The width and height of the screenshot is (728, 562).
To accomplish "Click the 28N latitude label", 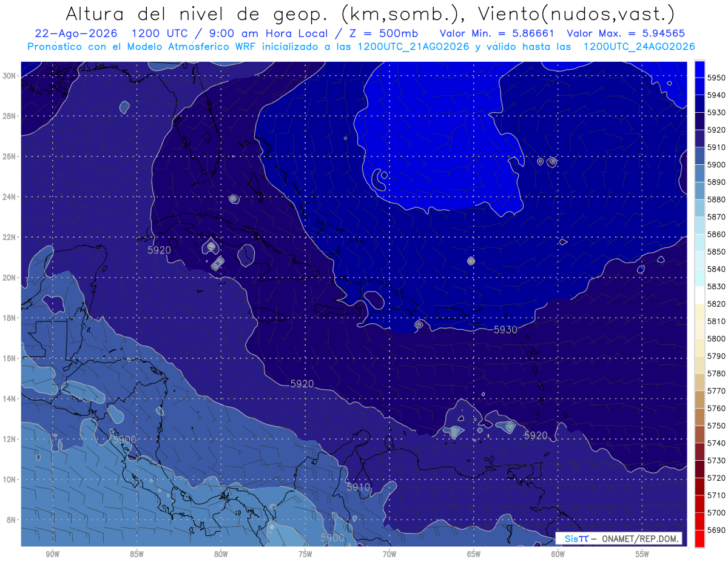I will (9, 116).
